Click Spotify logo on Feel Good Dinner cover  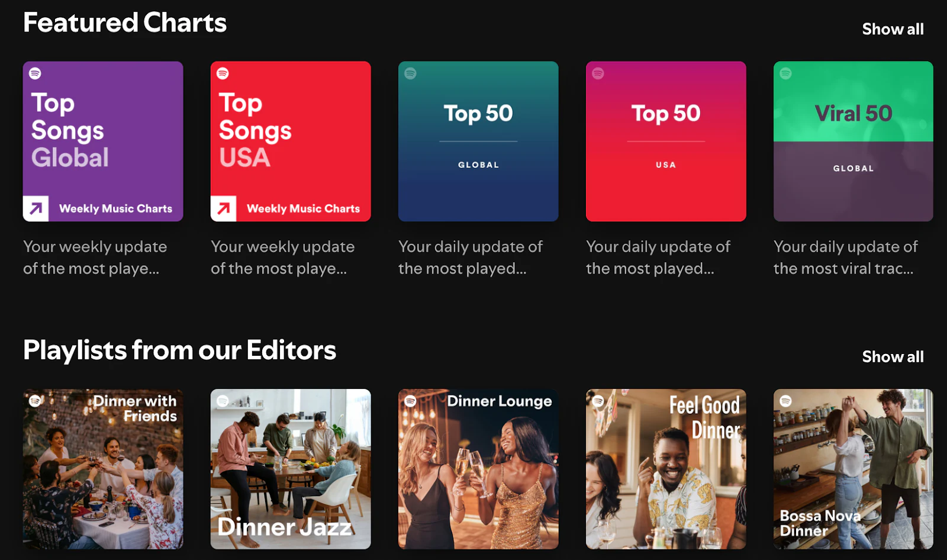coord(598,401)
